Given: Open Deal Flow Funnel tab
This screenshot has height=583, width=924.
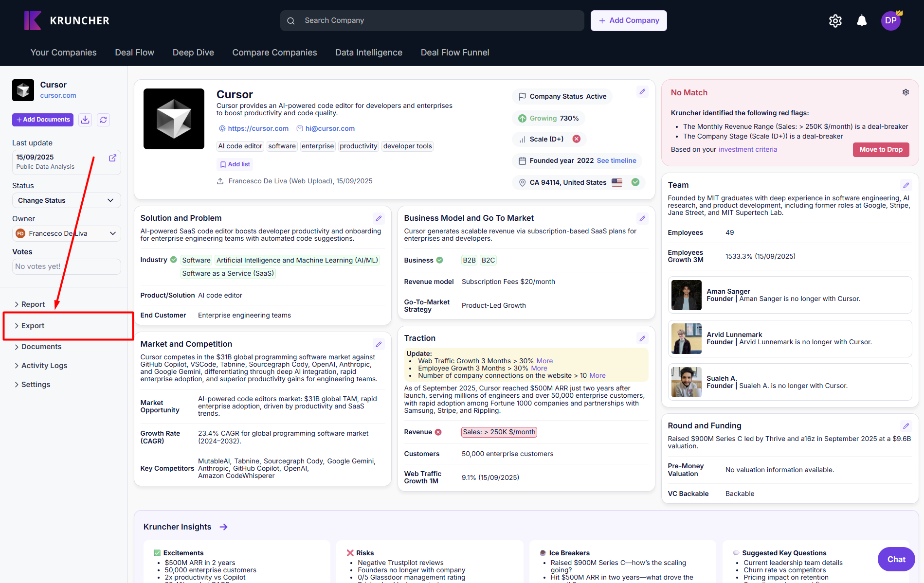Looking at the screenshot, I should click(x=455, y=53).
